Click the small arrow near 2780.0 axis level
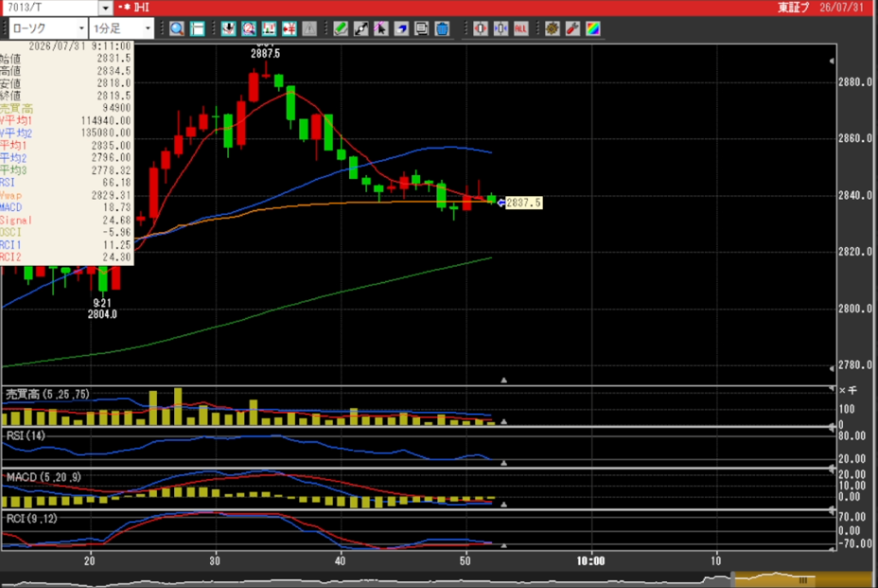878x588 pixels. [x=832, y=369]
